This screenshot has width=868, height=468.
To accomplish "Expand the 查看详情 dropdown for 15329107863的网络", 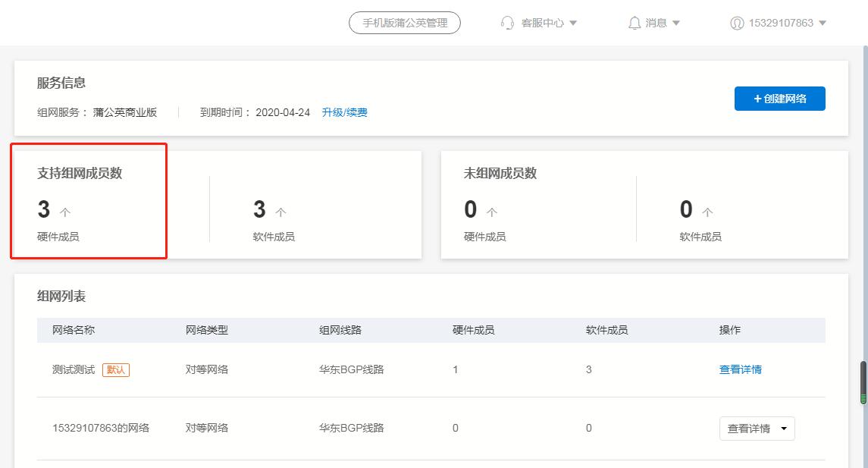I will point(784,428).
